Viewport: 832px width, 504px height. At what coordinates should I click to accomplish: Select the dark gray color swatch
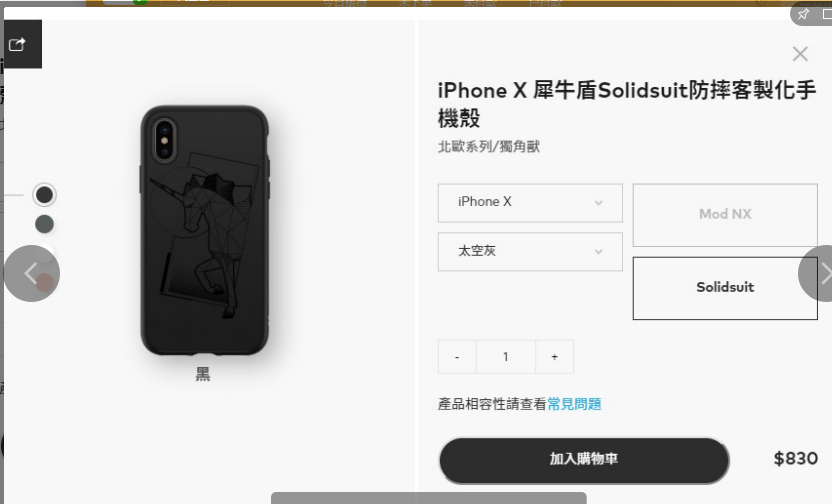[x=44, y=224]
